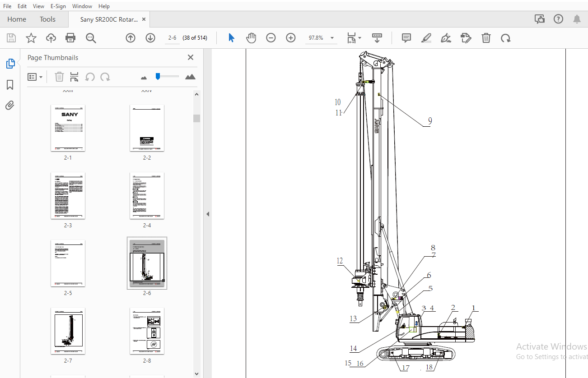Rotate view with the toolbar rotate icon
The width and height of the screenshot is (588, 378).
point(506,38)
